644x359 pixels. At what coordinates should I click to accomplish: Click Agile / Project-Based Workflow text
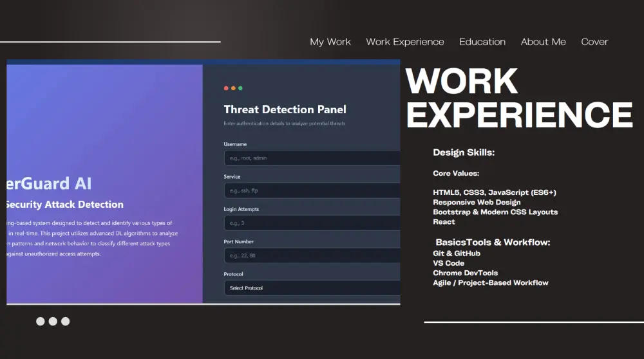[x=491, y=282]
